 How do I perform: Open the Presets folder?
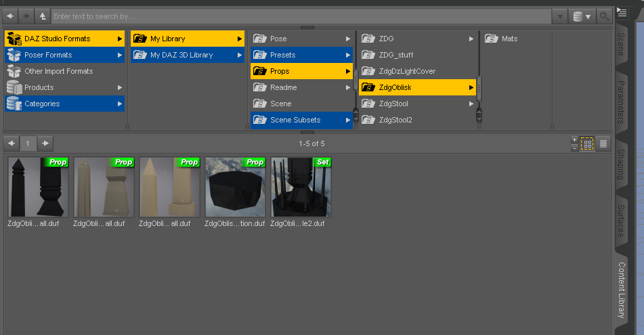pos(301,55)
